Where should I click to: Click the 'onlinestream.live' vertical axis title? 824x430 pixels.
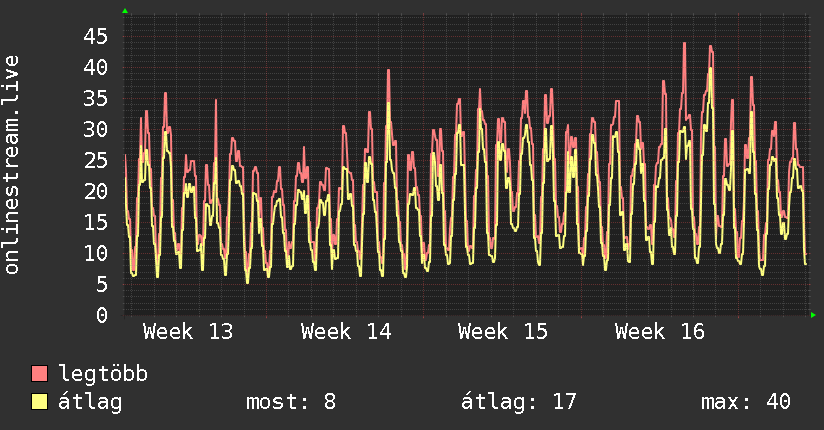point(11,165)
